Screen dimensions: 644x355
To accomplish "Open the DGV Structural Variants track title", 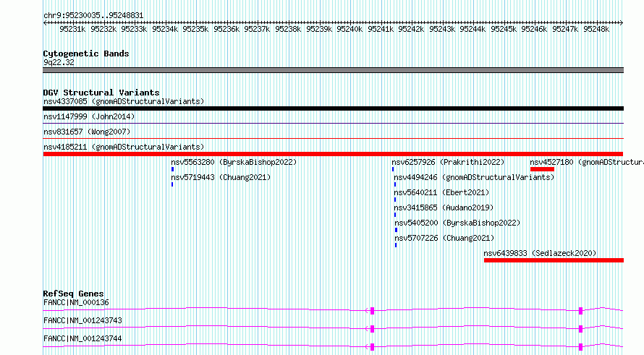I will [x=101, y=93].
